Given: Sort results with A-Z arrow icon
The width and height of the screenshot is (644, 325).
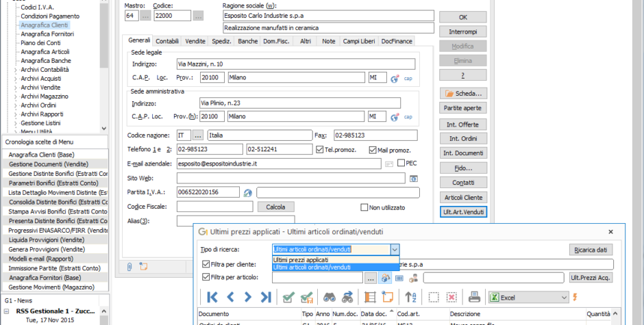Looking at the screenshot, I should pyautogui.click(x=410, y=297).
